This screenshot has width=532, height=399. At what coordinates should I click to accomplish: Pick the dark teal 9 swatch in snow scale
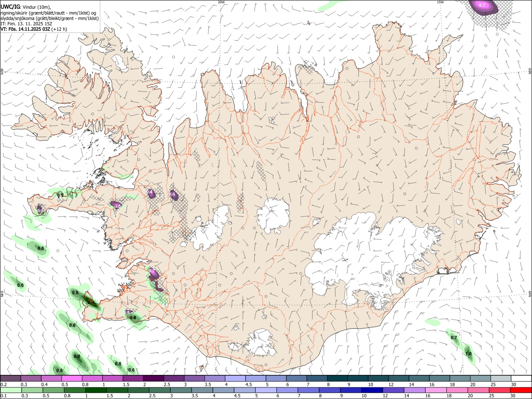tap(358, 379)
